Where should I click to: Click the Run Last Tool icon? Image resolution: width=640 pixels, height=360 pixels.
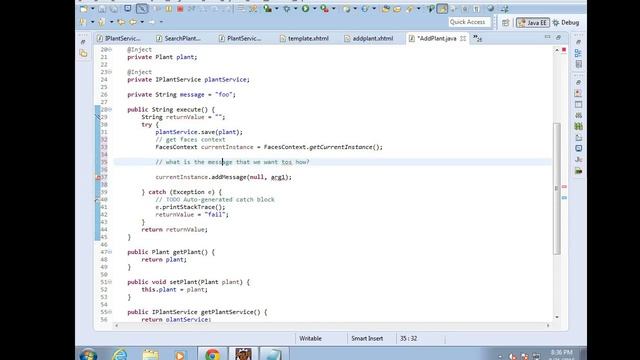click(x=324, y=9)
